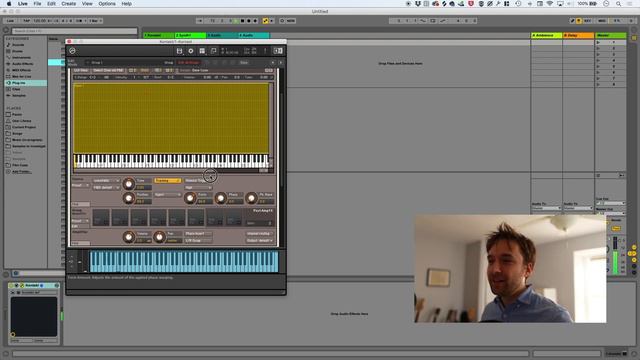Open the Channel routing dropdown in Amplifier
Image resolution: width=640 pixels, height=360 pixels.
click(260, 234)
